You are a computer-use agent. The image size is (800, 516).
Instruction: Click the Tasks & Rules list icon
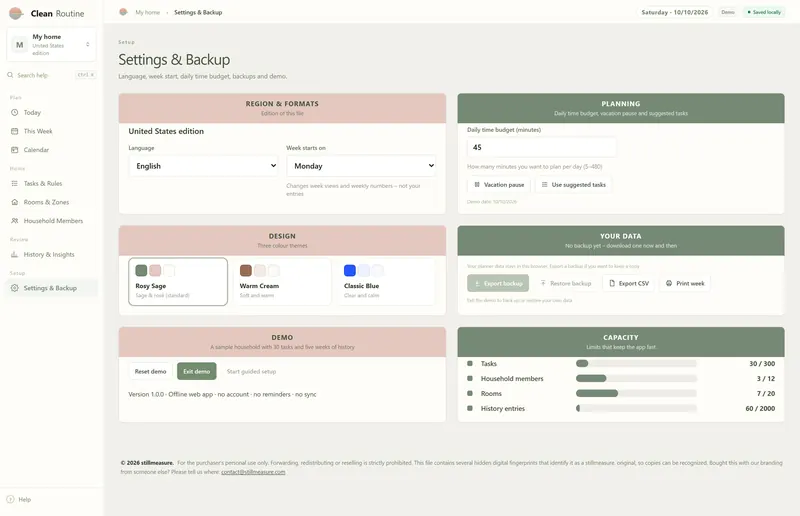pos(15,183)
